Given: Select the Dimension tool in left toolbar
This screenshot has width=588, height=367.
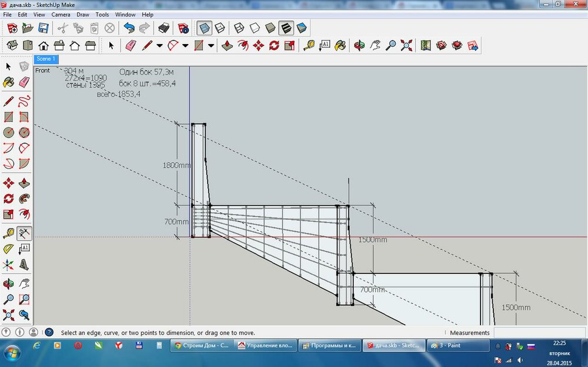Looking at the screenshot, I should [x=24, y=233].
